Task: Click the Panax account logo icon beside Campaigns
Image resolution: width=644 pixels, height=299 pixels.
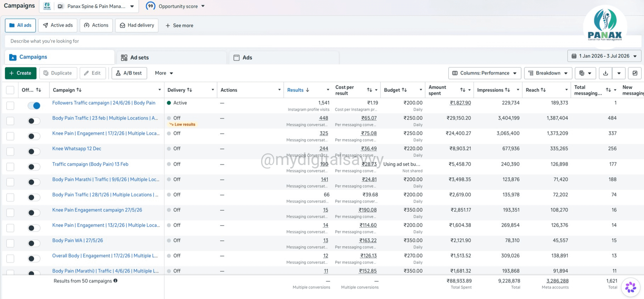Action: (x=47, y=6)
